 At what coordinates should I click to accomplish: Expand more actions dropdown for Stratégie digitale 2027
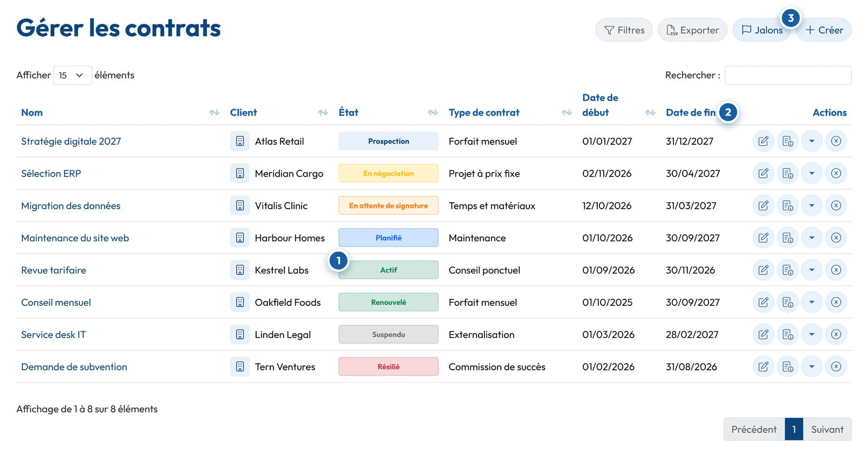coord(812,141)
